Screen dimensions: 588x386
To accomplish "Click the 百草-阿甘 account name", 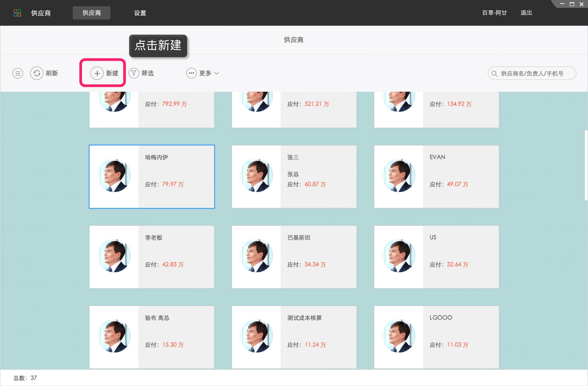I will [495, 13].
